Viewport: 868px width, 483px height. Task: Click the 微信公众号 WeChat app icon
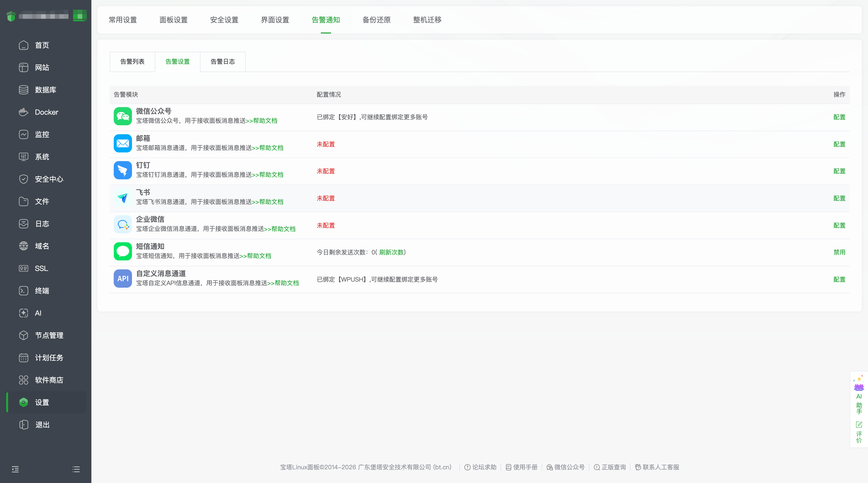pos(123,116)
